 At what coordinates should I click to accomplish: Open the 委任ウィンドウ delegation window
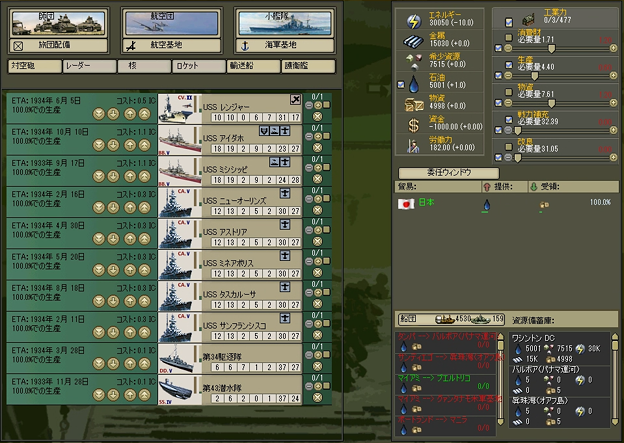click(x=449, y=173)
